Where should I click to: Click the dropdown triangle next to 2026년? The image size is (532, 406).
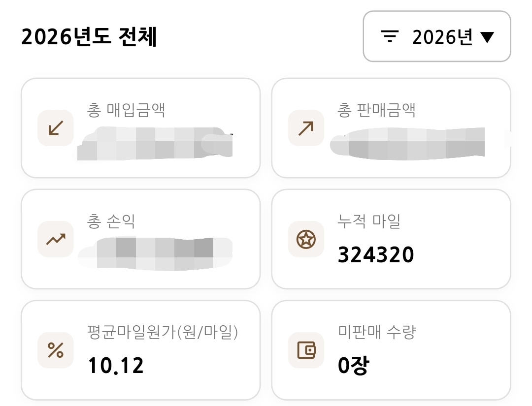pyautogui.click(x=487, y=37)
